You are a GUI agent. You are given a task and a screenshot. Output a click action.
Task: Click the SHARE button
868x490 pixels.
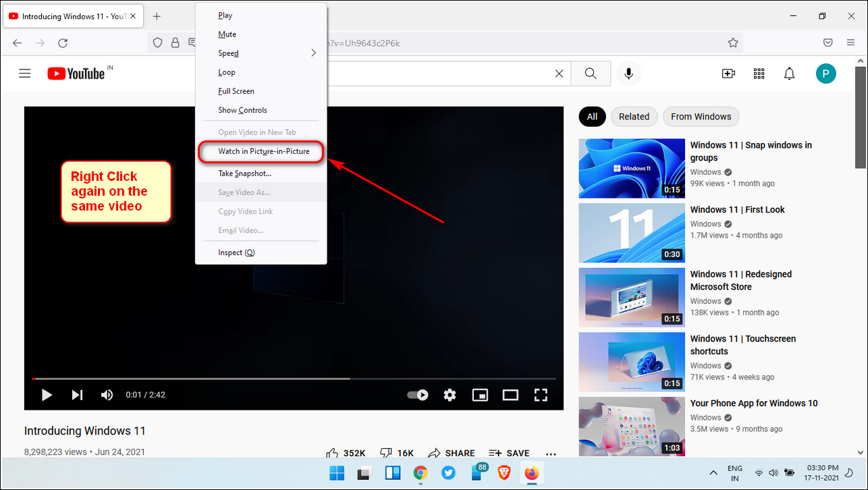[451, 453]
